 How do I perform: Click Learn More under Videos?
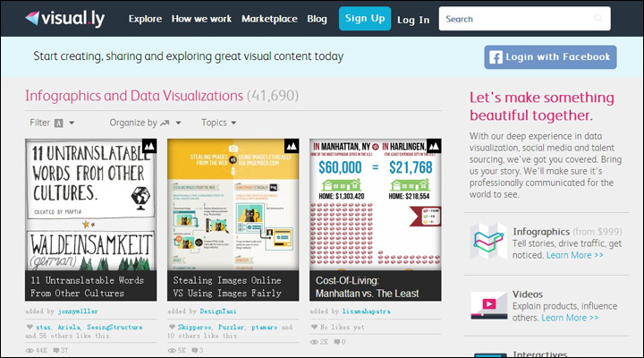tap(570, 318)
